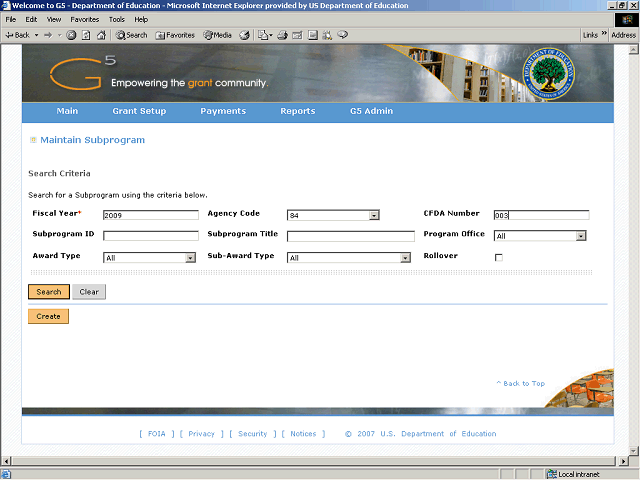Screen dimensions: 640x480
Task: Click the Clear button
Action: (x=89, y=292)
